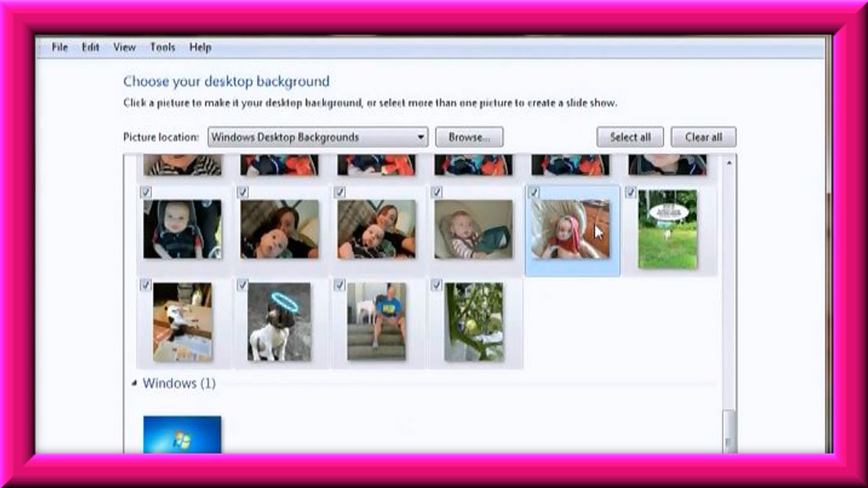The width and height of the screenshot is (868, 488).
Task: Open the File menu
Action: [60, 47]
